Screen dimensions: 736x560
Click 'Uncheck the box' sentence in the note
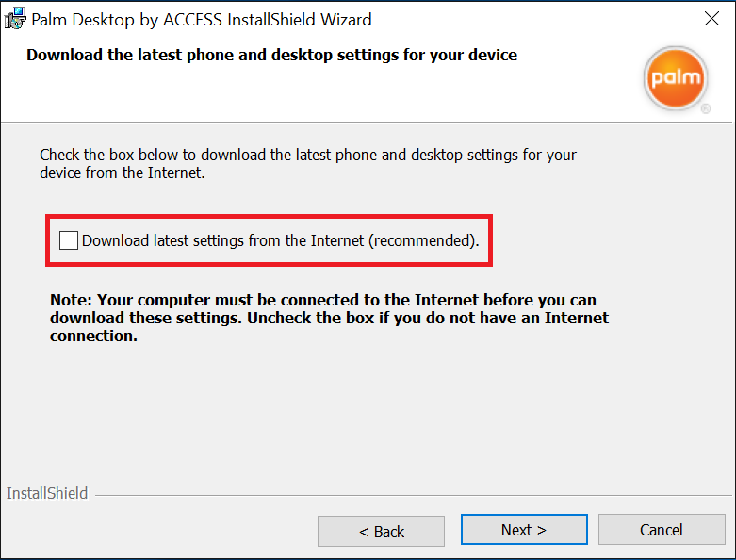(428, 318)
